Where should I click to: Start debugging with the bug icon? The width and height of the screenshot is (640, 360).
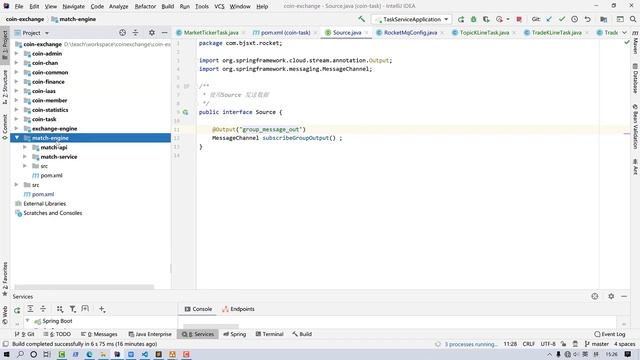[473, 19]
